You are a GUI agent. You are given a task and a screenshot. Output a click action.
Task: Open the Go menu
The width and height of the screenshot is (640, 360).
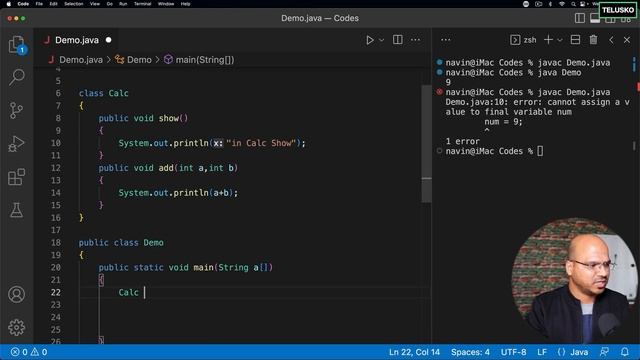[x=109, y=4]
